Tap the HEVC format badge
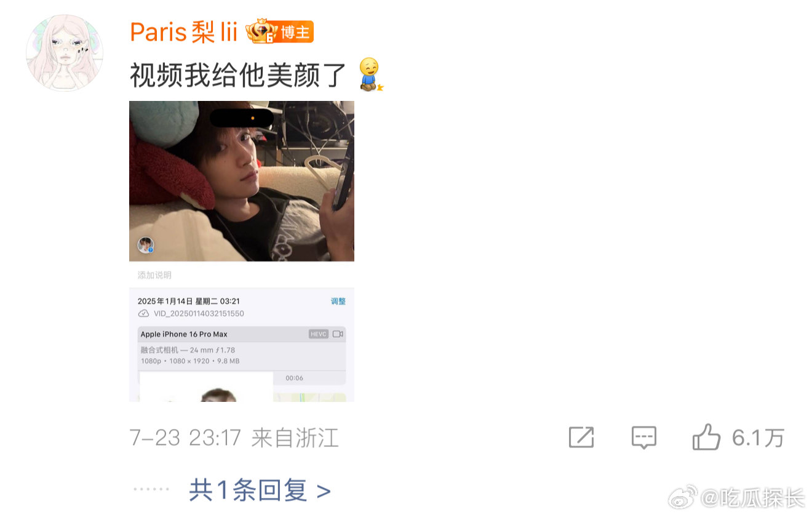 coord(319,334)
